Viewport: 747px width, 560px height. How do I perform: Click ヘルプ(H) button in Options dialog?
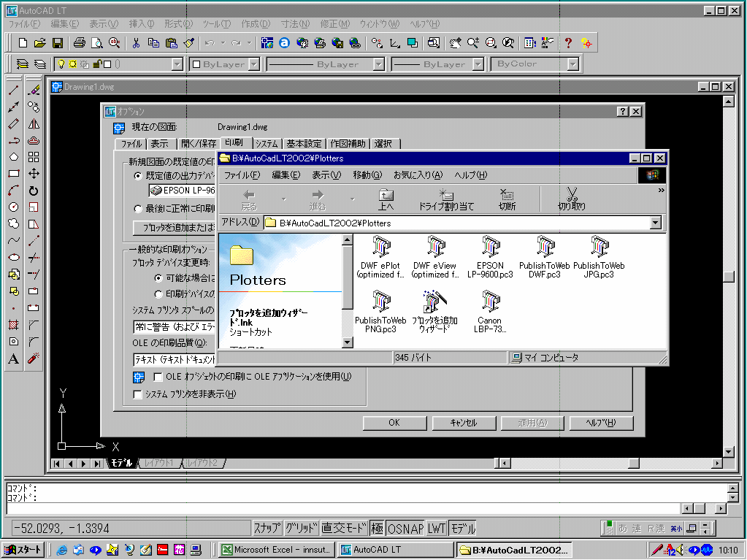tap(601, 423)
